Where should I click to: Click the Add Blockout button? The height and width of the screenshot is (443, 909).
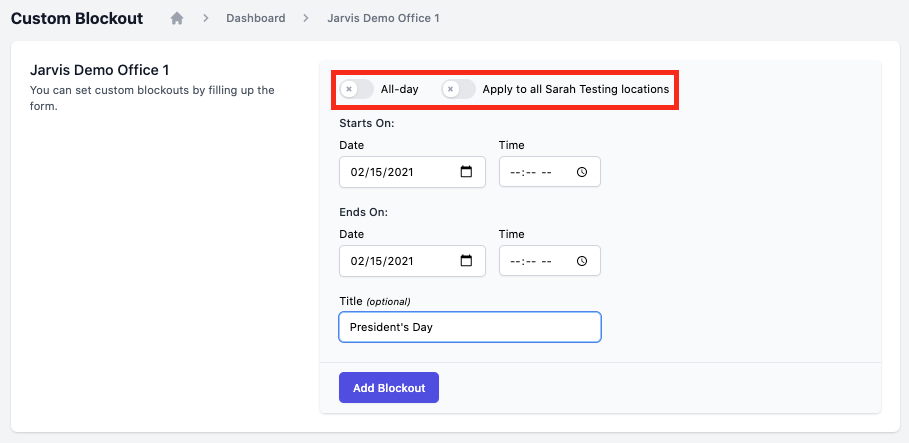pos(389,387)
